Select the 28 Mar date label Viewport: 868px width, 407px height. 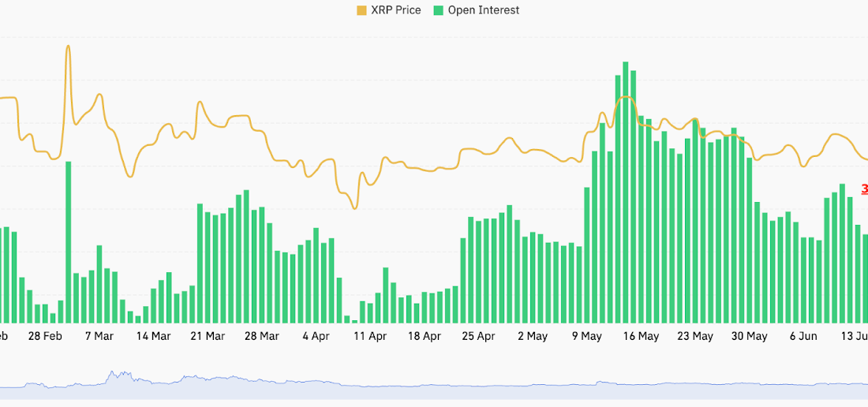pos(261,336)
